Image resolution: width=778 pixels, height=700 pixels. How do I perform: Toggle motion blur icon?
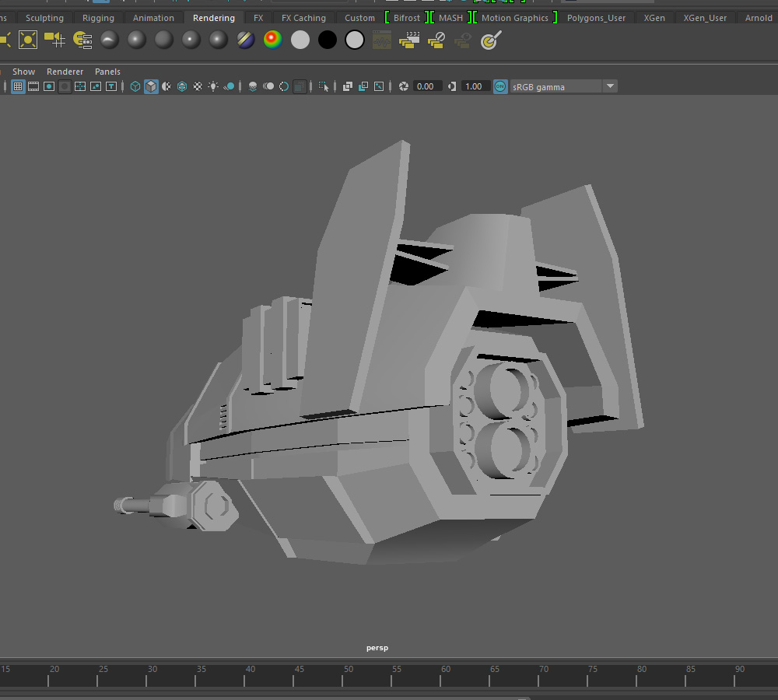coord(268,87)
